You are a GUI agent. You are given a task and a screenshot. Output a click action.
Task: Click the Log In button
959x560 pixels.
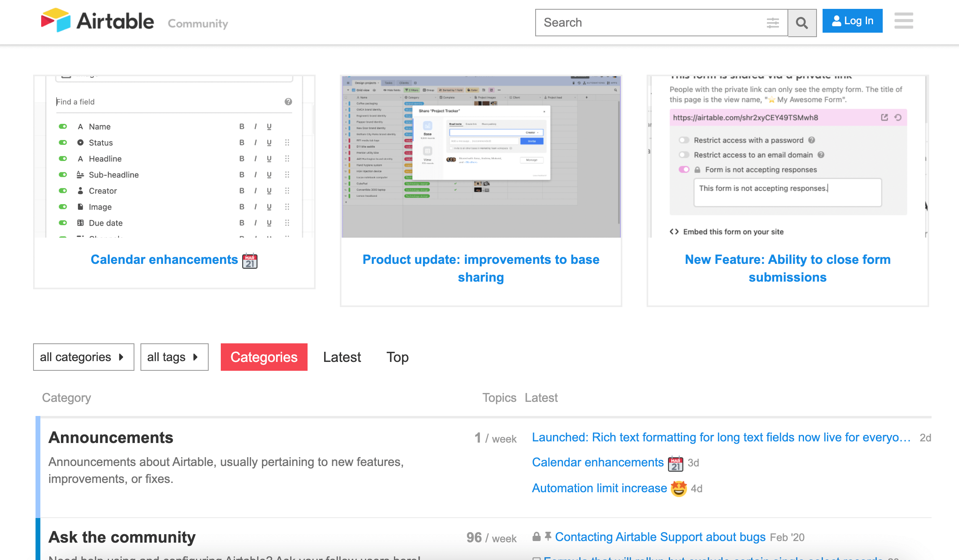(852, 21)
